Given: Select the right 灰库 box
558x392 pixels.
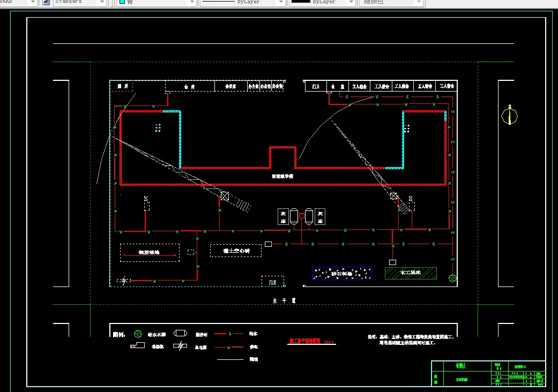Looking at the screenshot, I should tap(320, 216).
